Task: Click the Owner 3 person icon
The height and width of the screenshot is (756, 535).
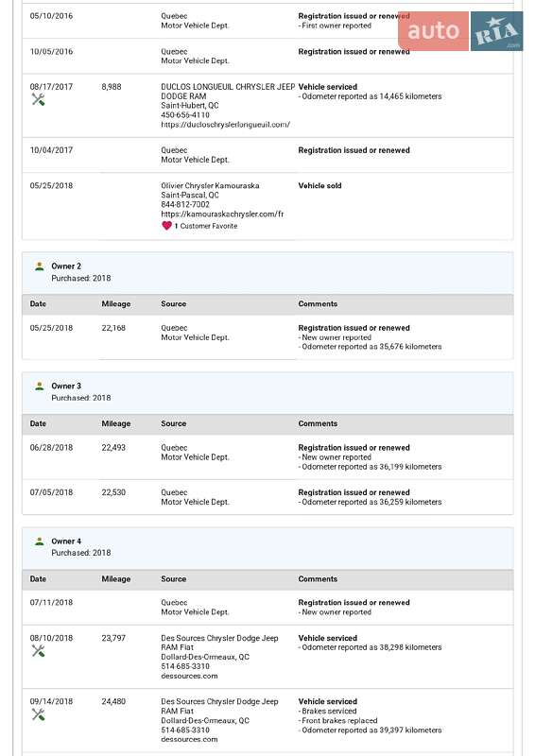Action: click(x=40, y=387)
